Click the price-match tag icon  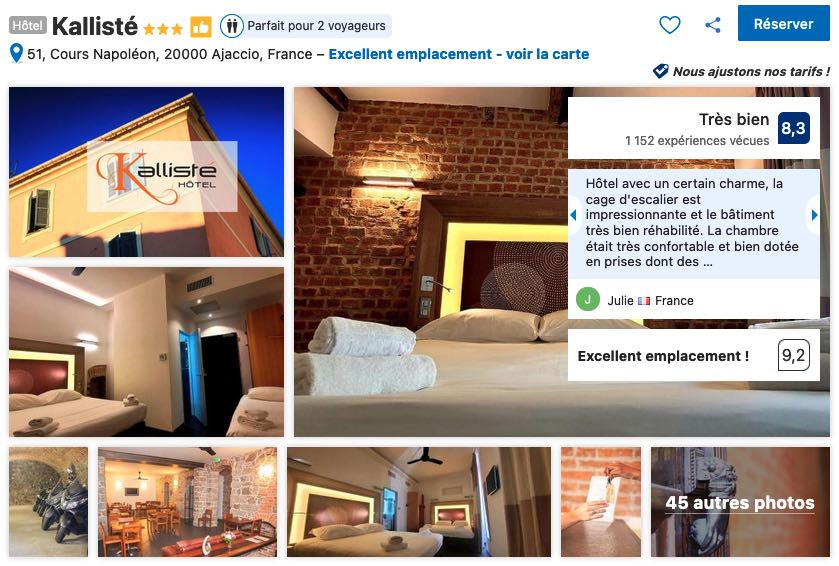click(661, 71)
